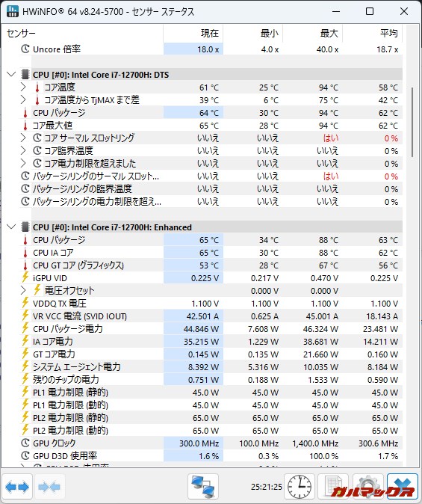
Task: Collapse the Intel Core i7-12700H DTS group
Action: click(x=11, y=75)
